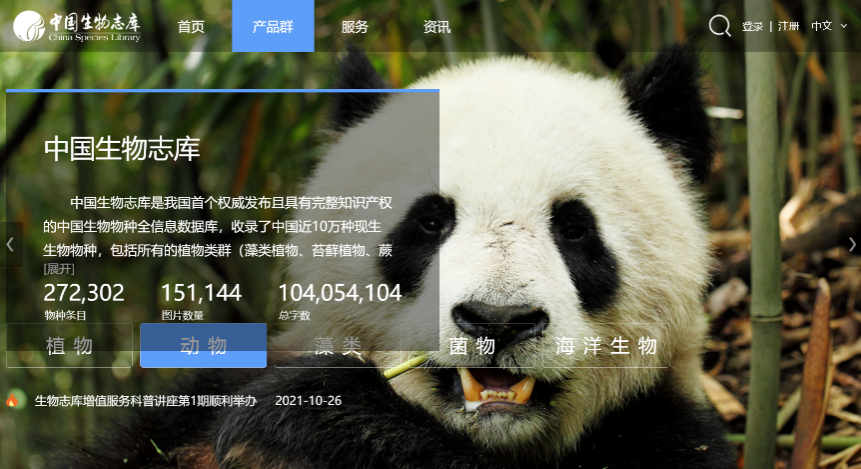Click the 2021-10-26 news date
Viewport: 861px width, 469px height.
click(x=308, y=401)
